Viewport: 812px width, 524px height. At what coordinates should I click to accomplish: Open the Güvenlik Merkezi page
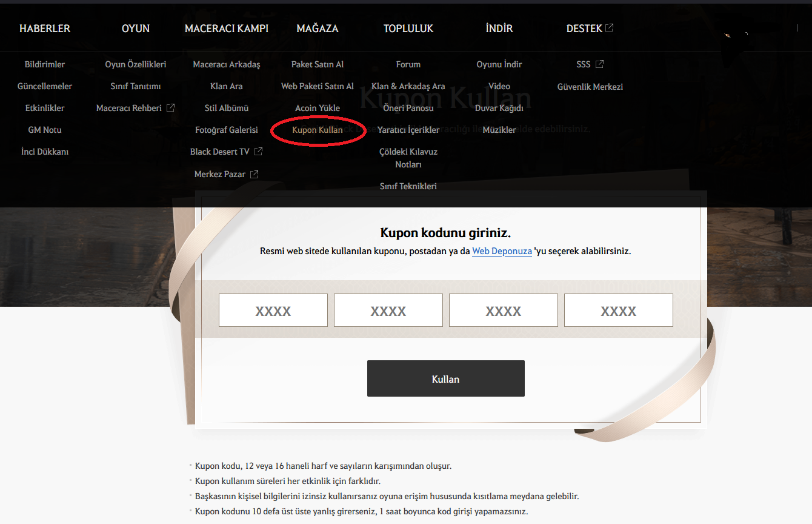coord(590,86)
